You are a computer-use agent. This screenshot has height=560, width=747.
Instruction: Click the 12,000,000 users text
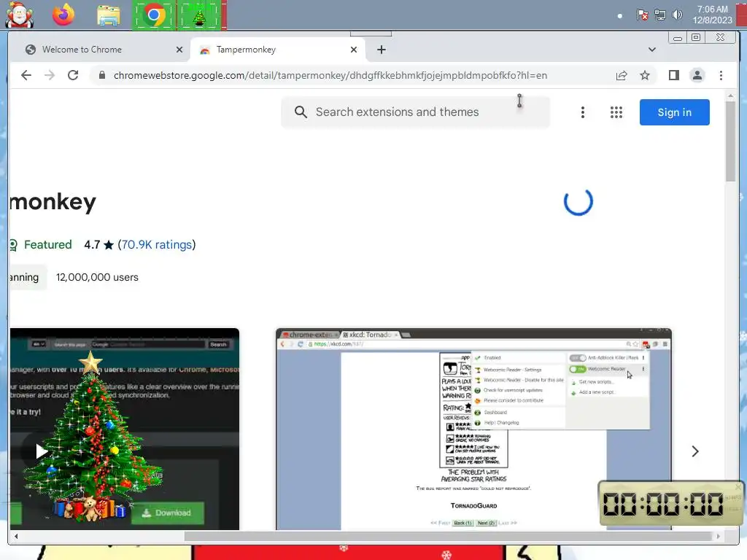97,277
